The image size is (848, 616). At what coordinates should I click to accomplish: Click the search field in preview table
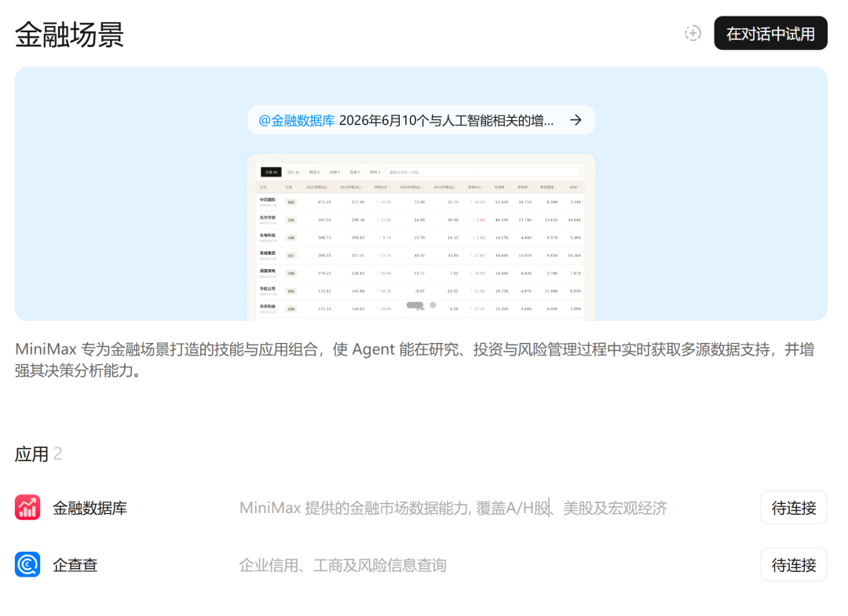point(484,173)
